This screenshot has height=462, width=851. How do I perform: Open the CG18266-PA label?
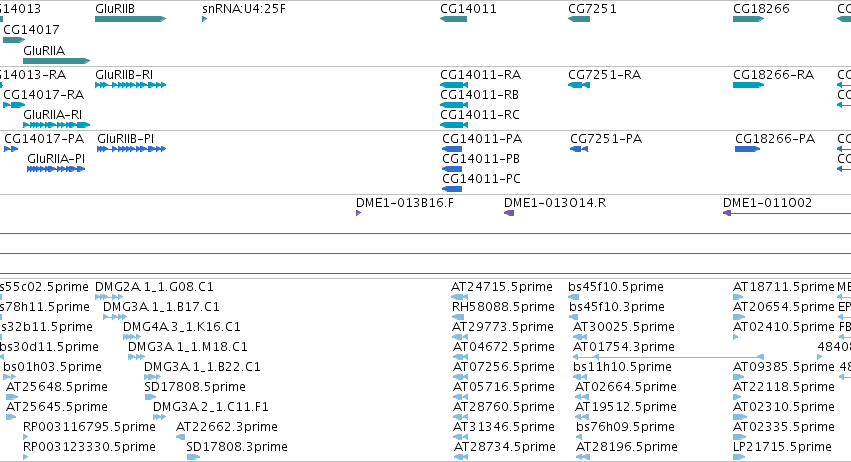click(x=775, y=138)
